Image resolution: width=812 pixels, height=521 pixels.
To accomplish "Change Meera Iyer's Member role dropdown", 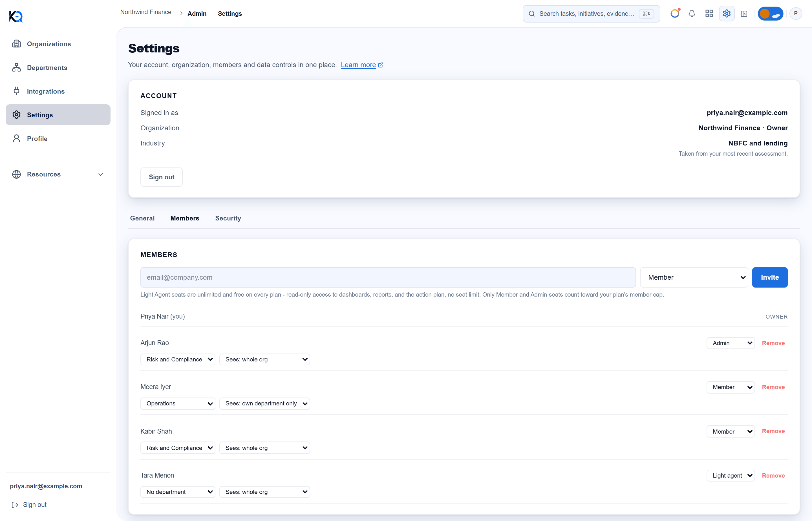I will [x=731, y=387].
